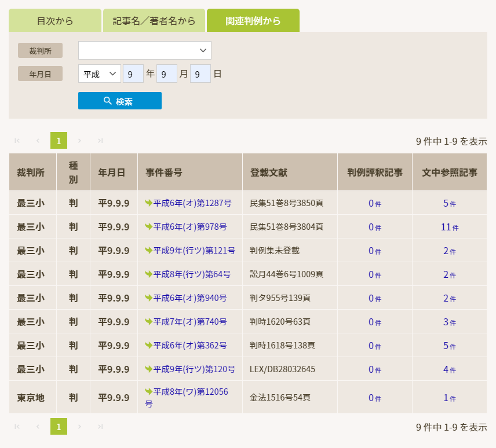Go to previous page in bottom pagination
Viewport: 496px width, 448px height.
pos(38,427)
